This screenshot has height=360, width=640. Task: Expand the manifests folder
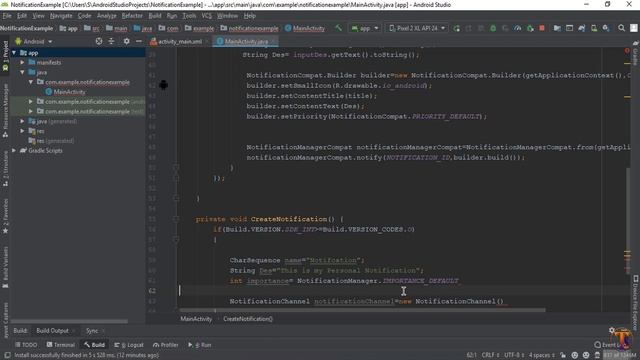tap(22, 62)
